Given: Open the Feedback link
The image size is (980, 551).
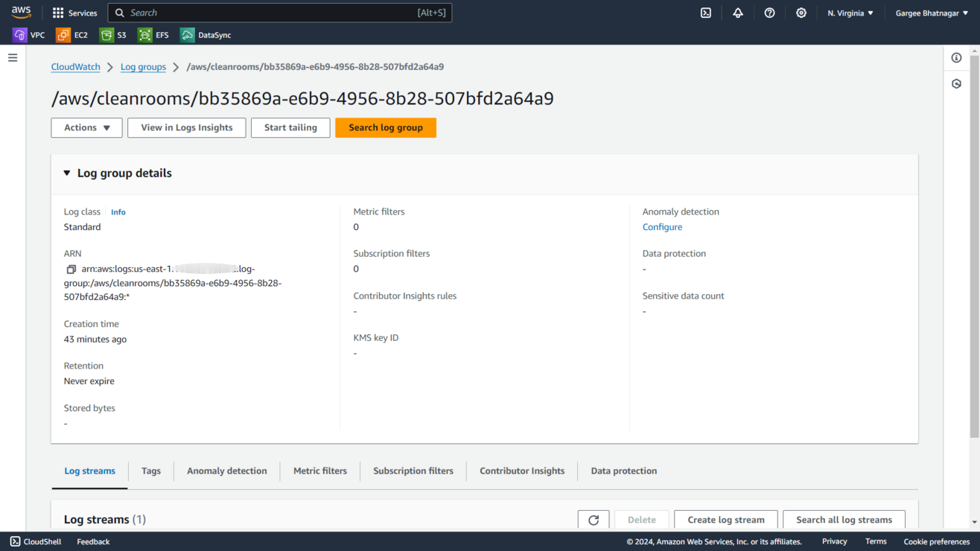Looking at the screenshot, I should tap(93, 541).
